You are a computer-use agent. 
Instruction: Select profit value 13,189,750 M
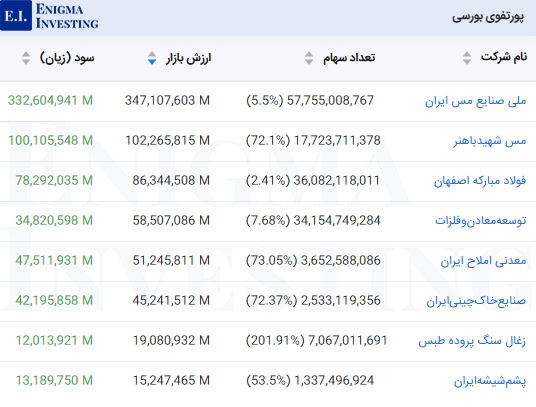click(54, 380)
